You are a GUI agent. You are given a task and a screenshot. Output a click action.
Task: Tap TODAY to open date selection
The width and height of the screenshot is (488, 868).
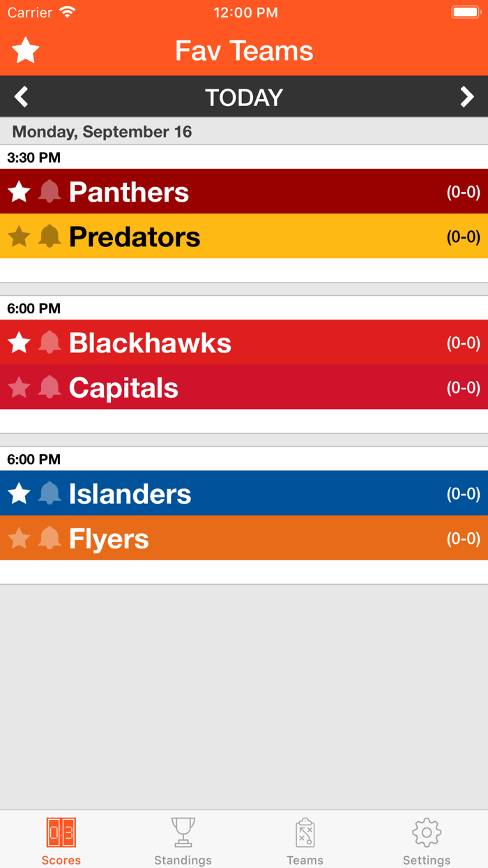click(x=243, y=96)
